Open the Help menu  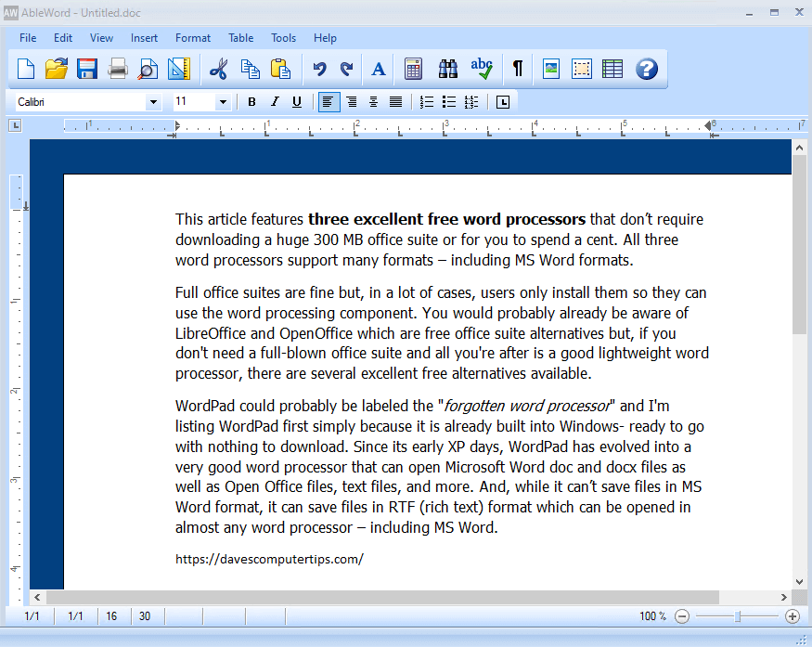coord(325,38)
